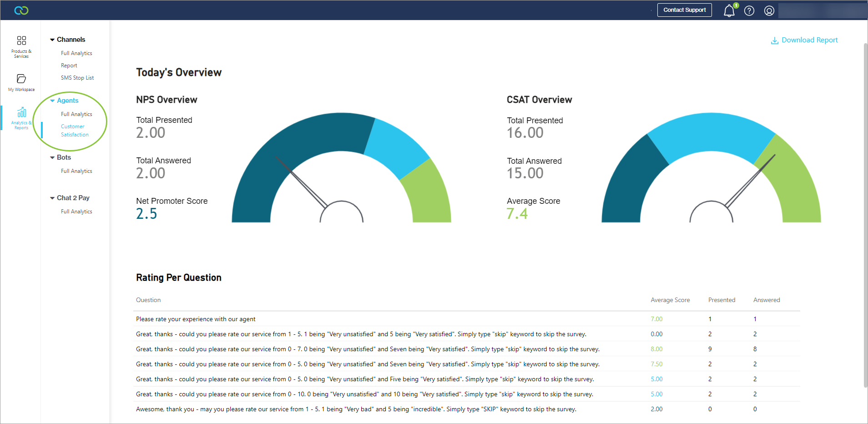Open Customer Satisfaction under Agents

pos(75,131)
